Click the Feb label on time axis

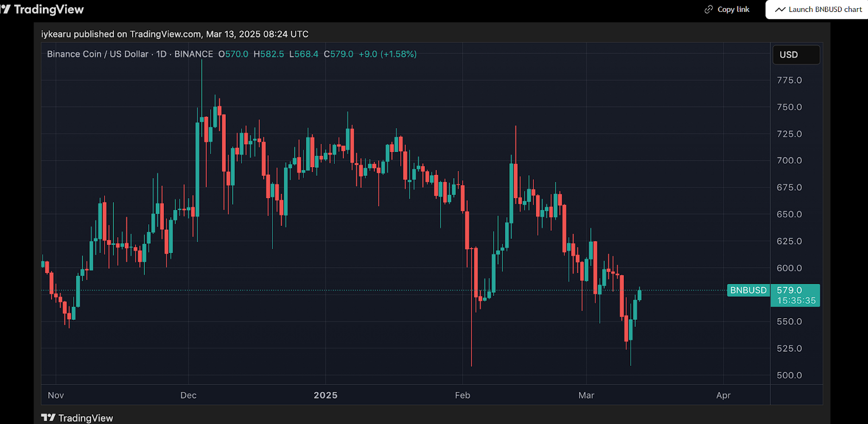(x=462, y=395)
